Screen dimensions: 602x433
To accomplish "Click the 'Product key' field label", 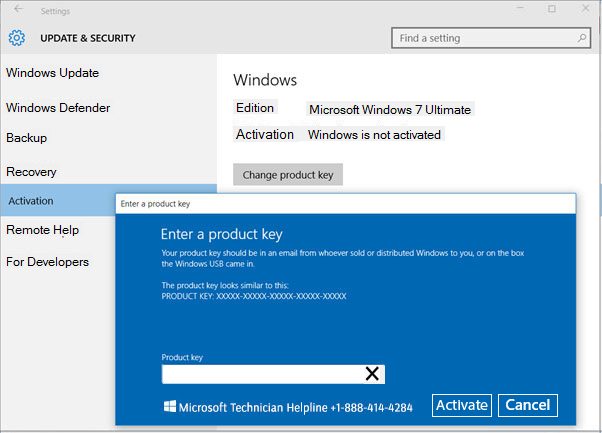I will coord(182,357).
